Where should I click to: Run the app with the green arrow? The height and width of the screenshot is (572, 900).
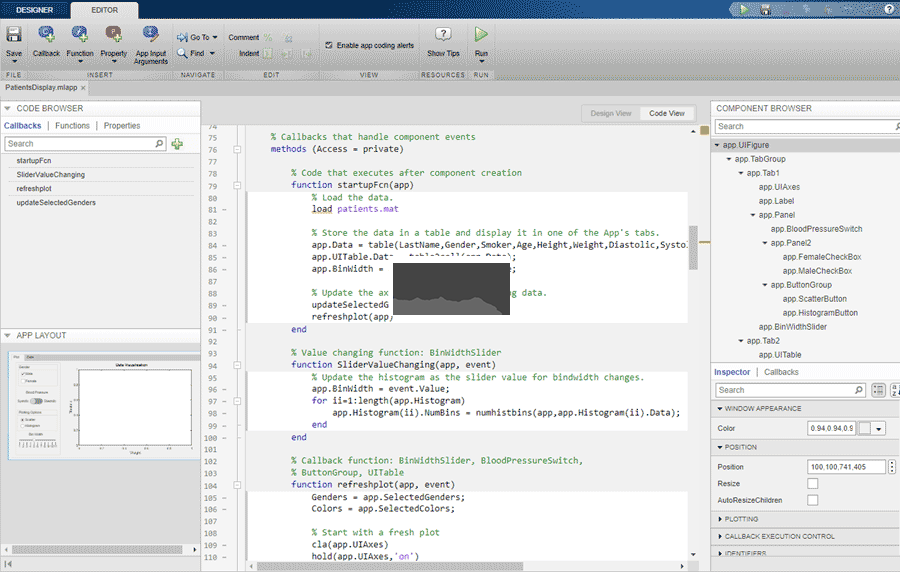(481, 36)
